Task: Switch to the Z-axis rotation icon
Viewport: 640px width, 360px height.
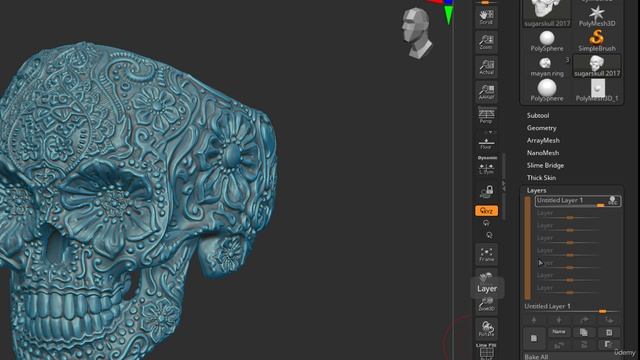Action: click(x=489, y=235)
